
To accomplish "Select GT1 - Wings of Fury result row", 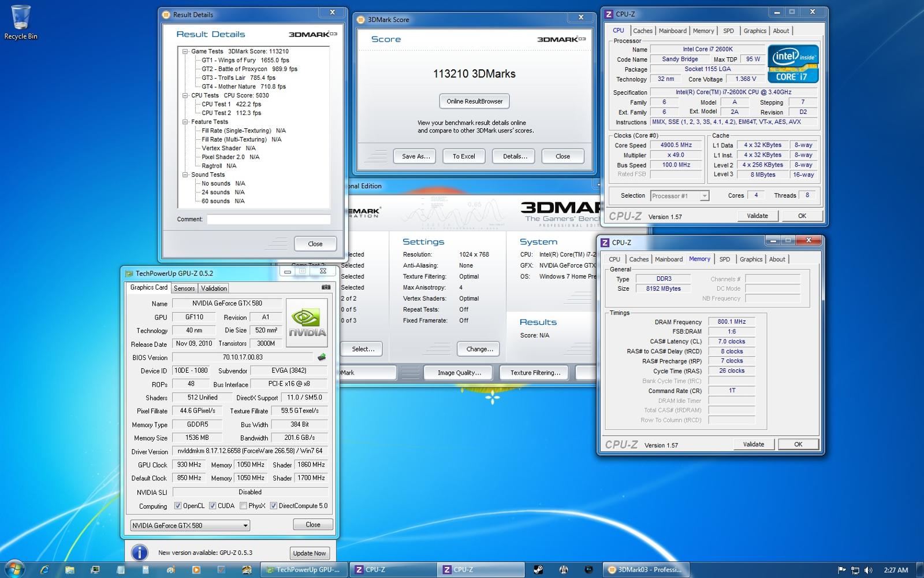I will (x=245, y=60).
